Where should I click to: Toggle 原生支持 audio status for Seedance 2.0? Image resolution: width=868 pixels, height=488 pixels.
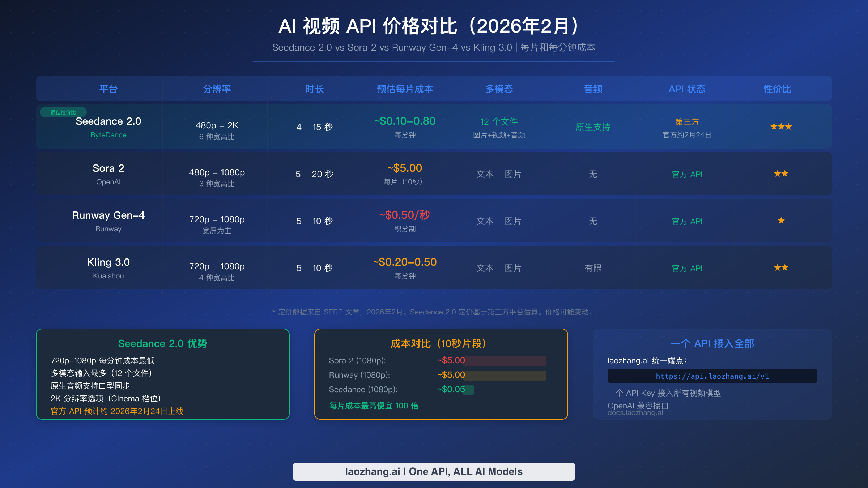point(593,127)
